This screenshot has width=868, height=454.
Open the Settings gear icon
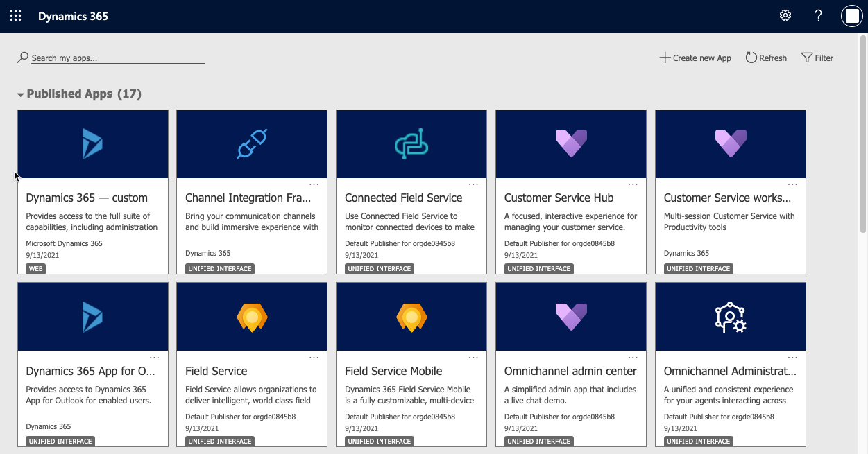[785, 15]
